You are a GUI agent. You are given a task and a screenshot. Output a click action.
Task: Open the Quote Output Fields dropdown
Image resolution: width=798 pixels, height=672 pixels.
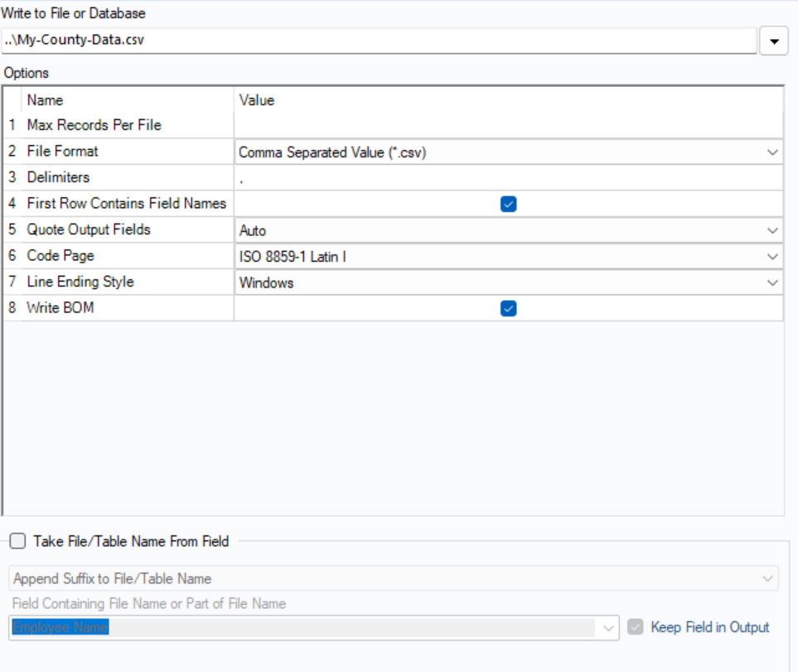pos(772,230)
